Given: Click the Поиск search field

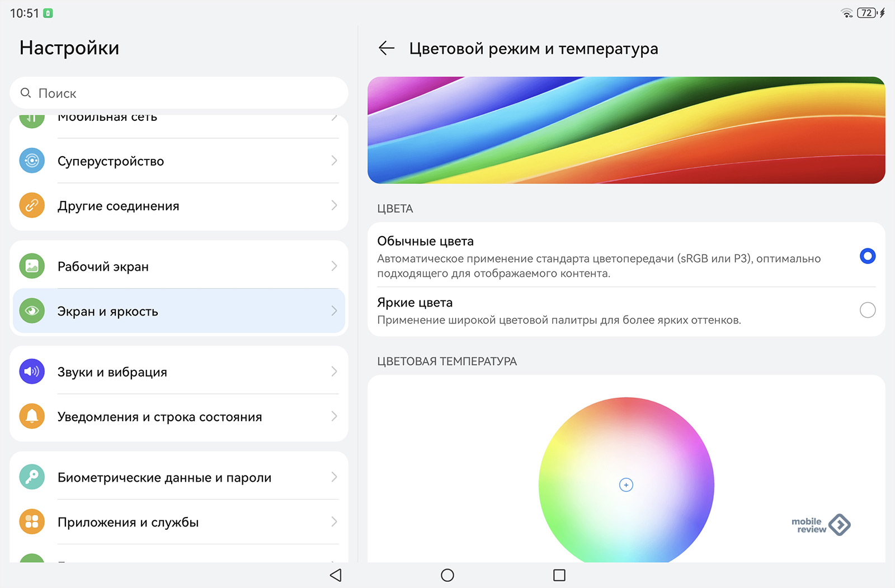Looking at the screenshot, I should click(179, 93).
